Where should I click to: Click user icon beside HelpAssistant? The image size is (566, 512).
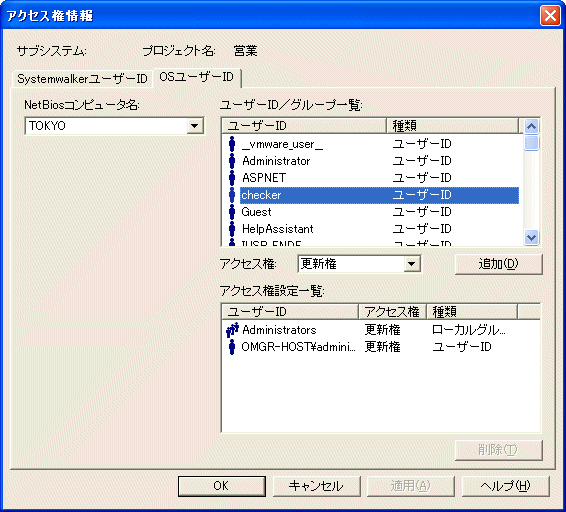pyautogui.click(x=232, y=229)
